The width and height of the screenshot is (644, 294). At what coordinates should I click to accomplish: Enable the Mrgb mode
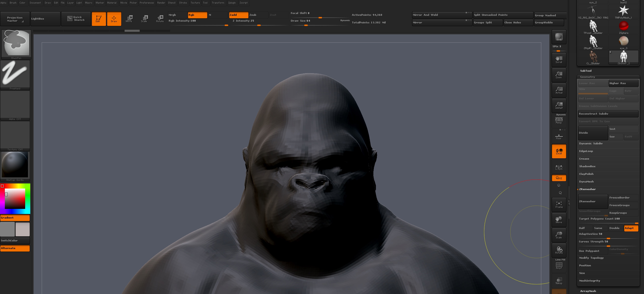[x=177, y=15]
